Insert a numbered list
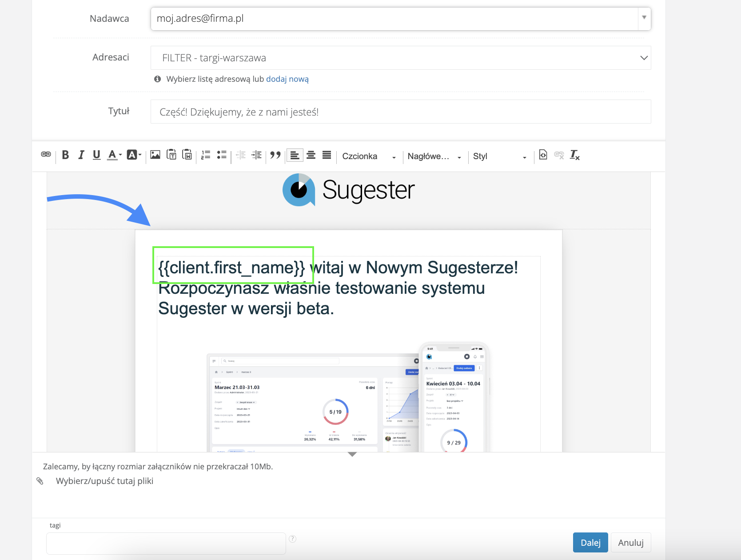 [x=206, y=155]
